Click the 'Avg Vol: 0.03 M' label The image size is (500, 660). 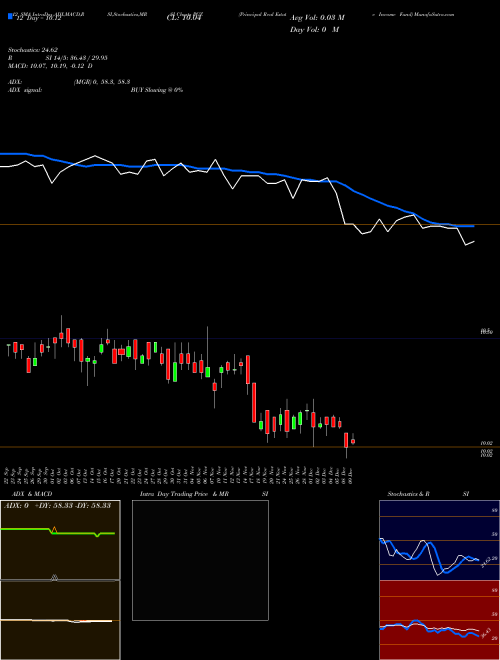[x=317, y=18]
